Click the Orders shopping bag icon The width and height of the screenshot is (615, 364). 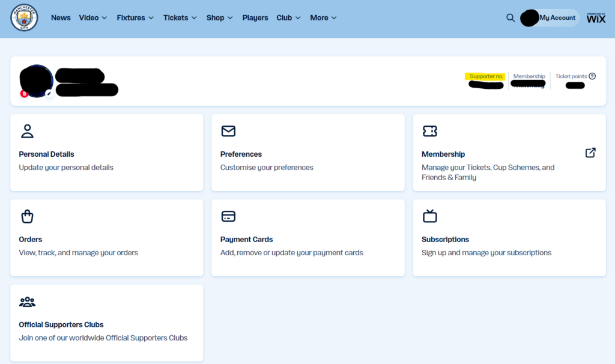tap(27, 216)
